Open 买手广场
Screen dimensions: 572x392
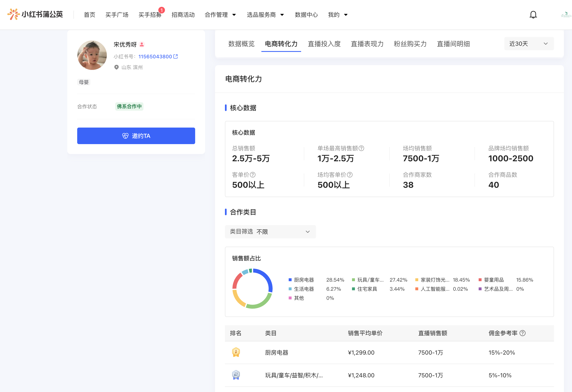(117, 15)
